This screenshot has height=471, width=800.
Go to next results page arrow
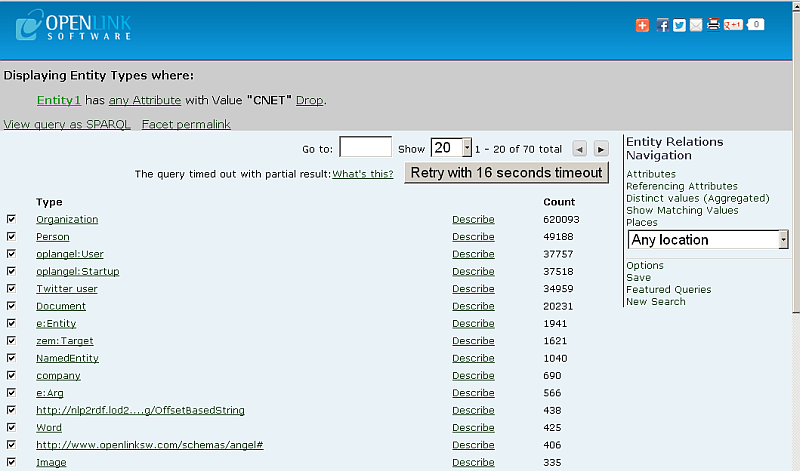click(601, 149)
